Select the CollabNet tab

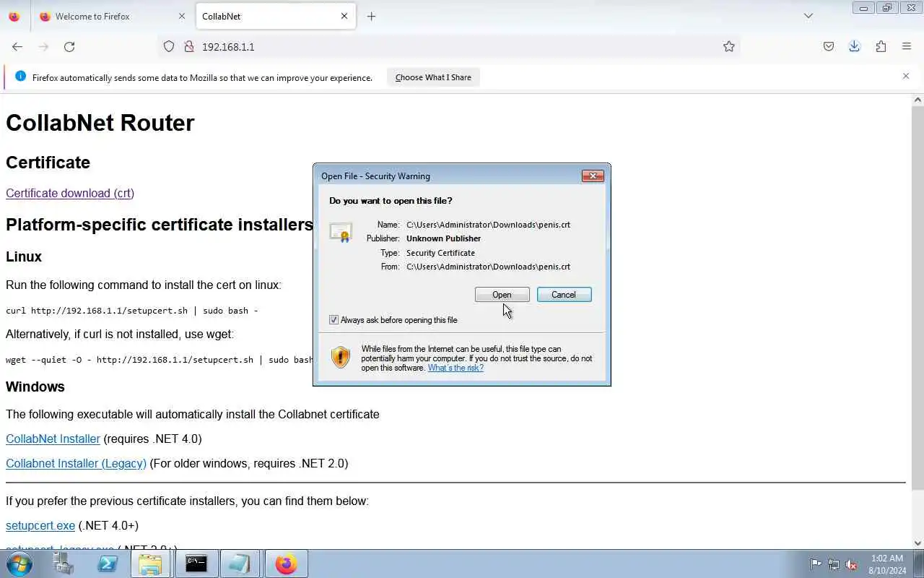(x=274, y=16)
